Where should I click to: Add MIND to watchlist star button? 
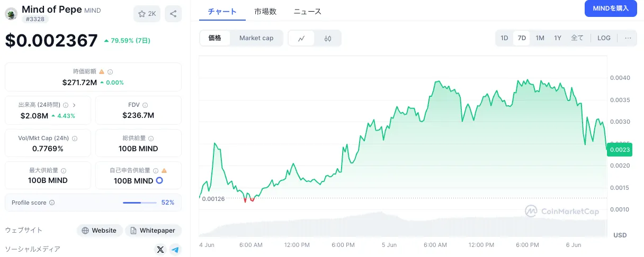147,14
